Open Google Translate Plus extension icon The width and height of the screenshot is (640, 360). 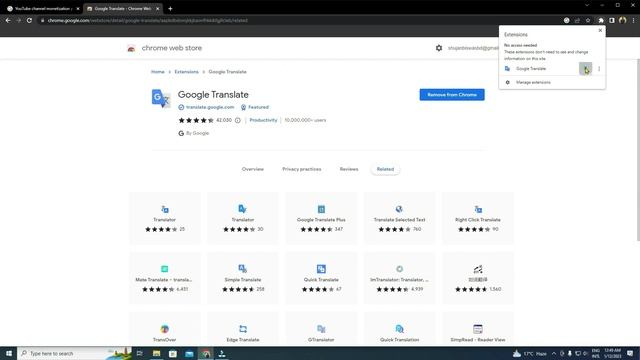pyautogui.click(x=321, y=209)
